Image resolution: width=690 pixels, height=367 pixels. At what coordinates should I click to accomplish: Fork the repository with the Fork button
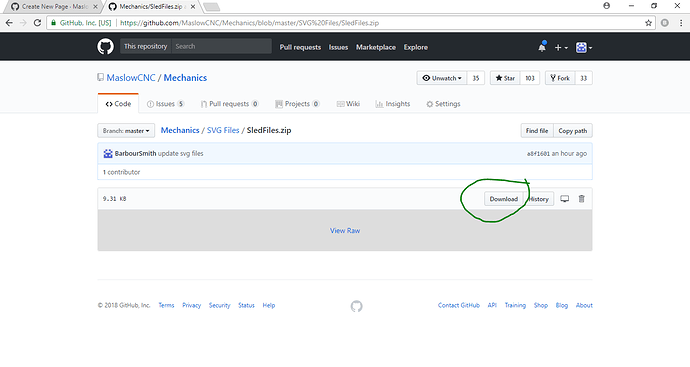560,78
